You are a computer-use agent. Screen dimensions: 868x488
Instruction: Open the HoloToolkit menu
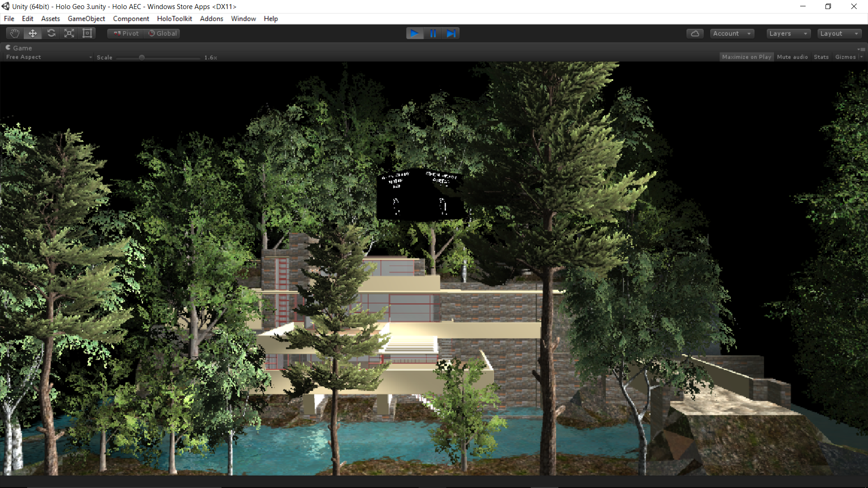pos(175,19)
